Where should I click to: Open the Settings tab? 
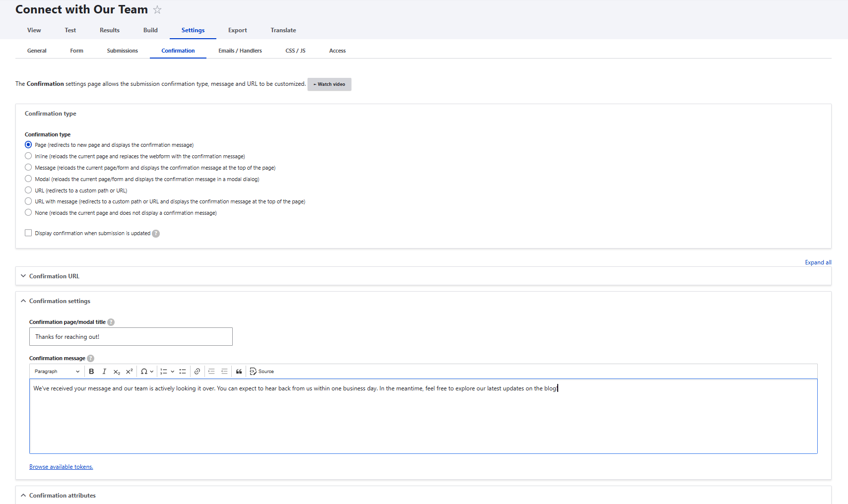coord(193,30)
